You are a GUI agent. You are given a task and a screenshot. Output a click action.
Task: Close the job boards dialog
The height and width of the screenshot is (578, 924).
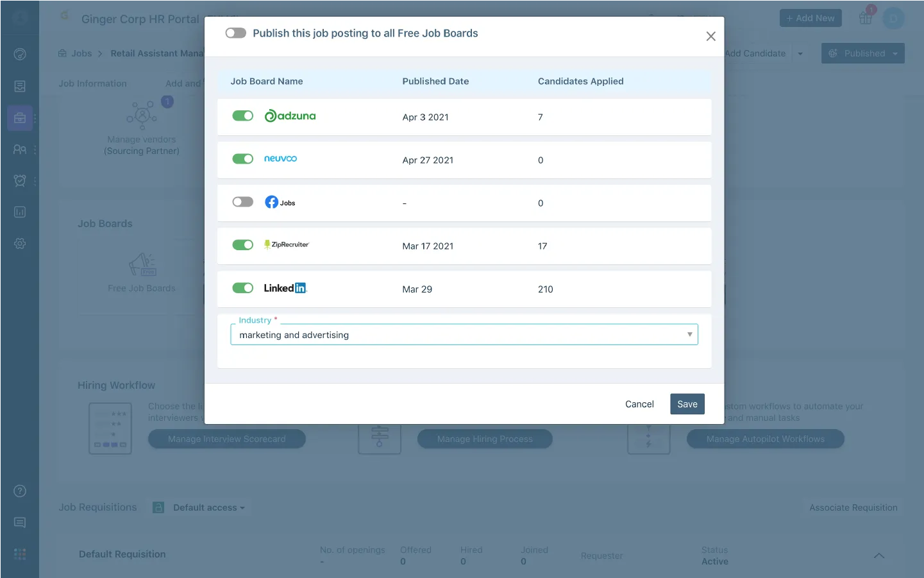point(710,36)
